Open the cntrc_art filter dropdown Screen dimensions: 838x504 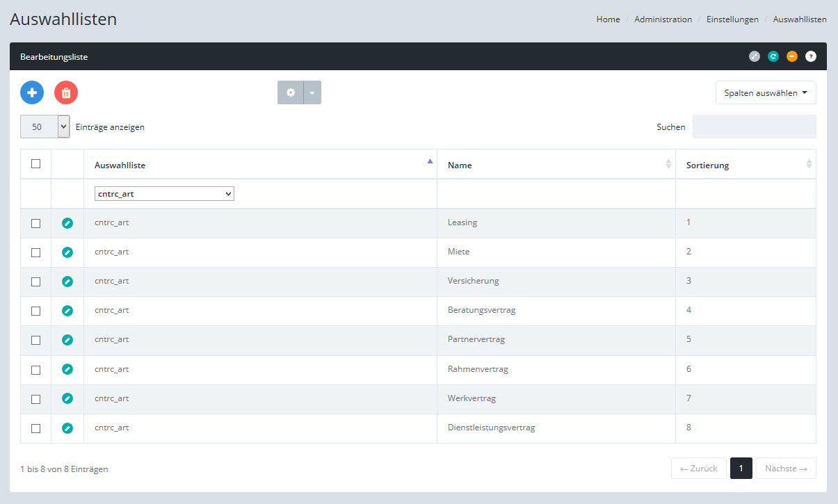pyautogui.click(x=164, y=194)
